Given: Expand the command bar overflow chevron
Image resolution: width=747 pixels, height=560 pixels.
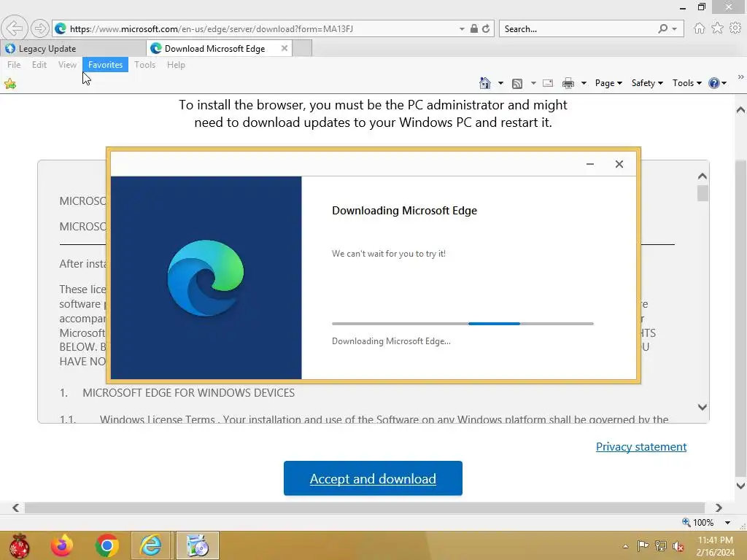Looking at the screenshot, I should pyautogui.click(x=741, y=77).
